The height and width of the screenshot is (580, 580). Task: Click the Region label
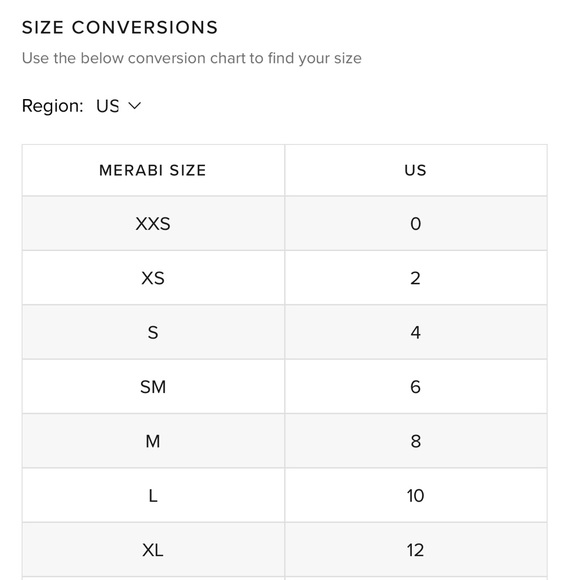pyautogui.click(x=53, y=106)
